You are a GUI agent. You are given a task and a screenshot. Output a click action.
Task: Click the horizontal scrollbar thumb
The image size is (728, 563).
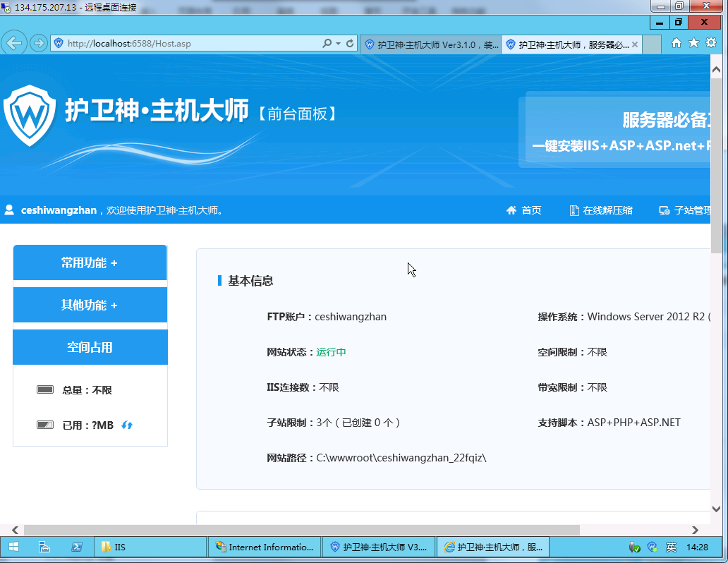pos(302,530)
